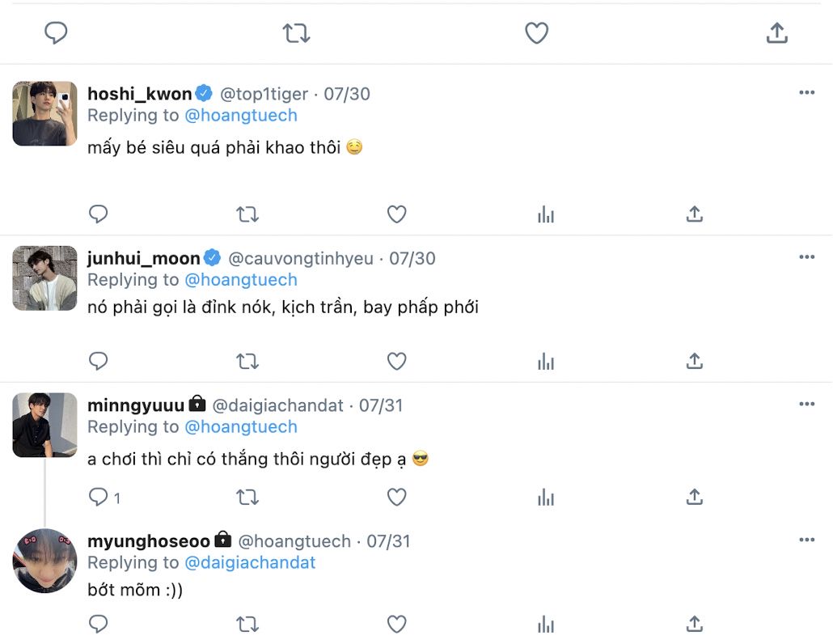Like hoshi_kwon's reply
This screenshot has height=644, width=833.
tap(396, 214)
